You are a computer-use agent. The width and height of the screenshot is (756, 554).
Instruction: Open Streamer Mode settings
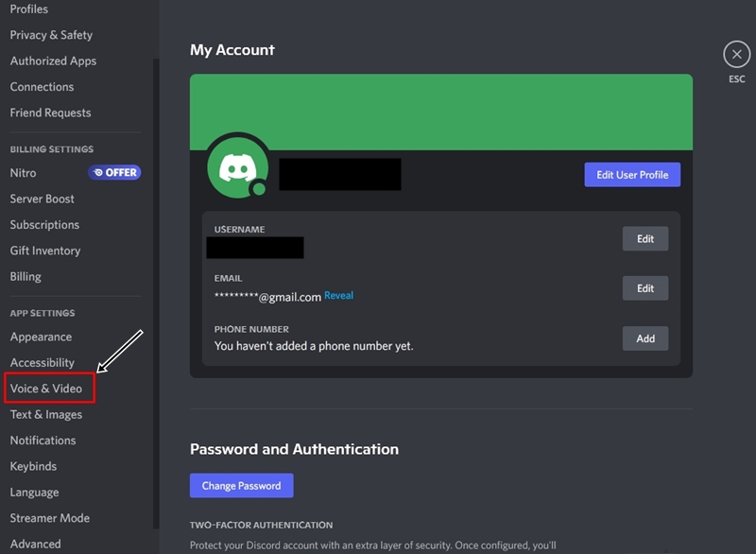[x=50, y=518]
